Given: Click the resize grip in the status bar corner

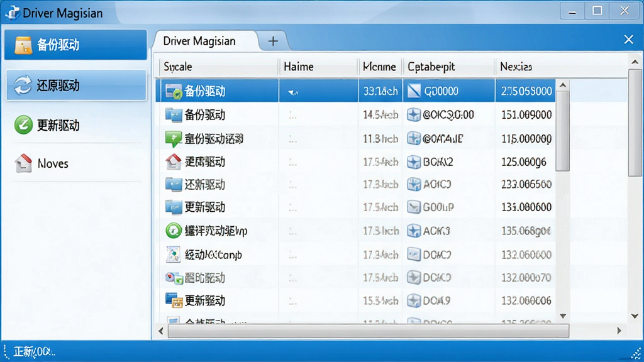Looking at the screenshot, I should coord(636,353).
